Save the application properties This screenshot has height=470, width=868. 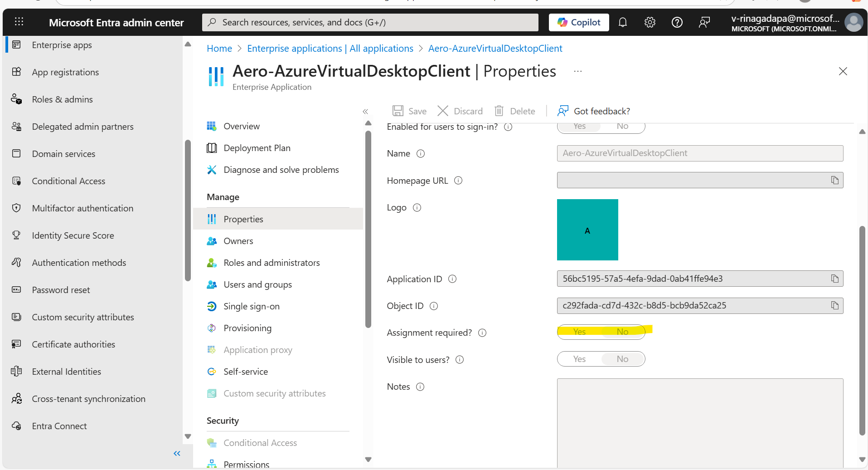coord(409,111)
